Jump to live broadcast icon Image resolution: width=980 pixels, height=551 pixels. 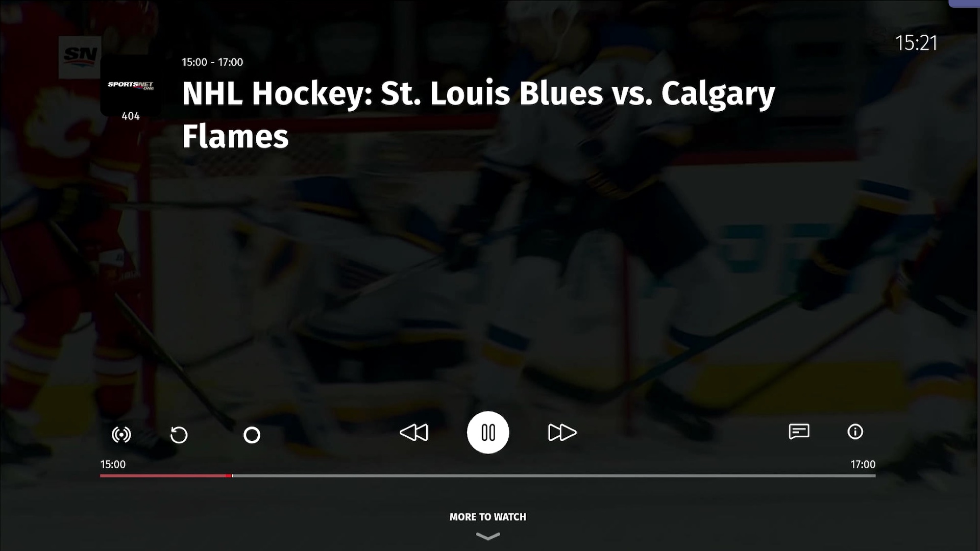(121, 435)
